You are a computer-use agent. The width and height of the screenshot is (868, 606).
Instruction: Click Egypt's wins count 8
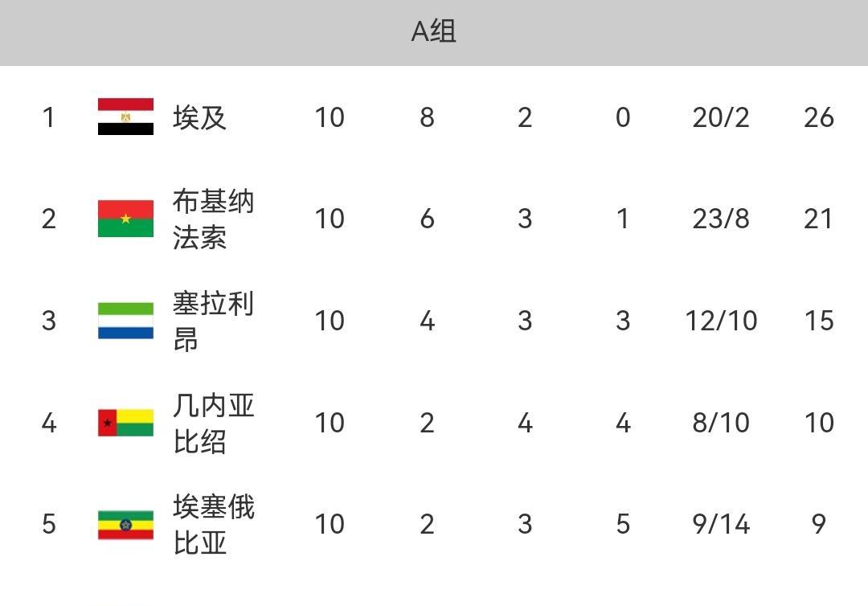(x=427, y=118)
